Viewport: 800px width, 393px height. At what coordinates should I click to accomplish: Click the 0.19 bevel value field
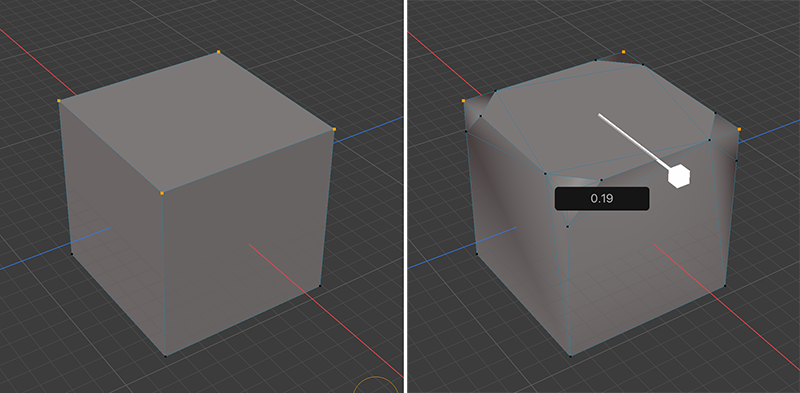point(602,199)
